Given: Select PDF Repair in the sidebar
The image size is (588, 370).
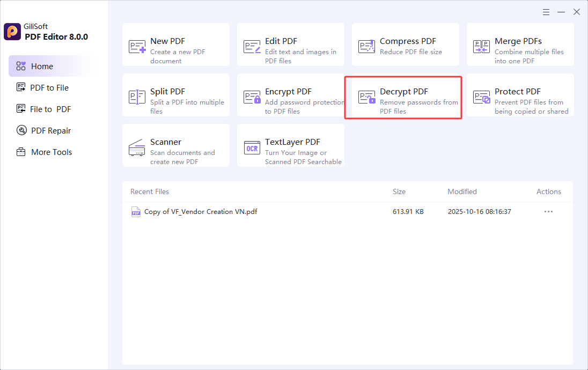Looking at the screenshot, I should pyautogui.click(x=50, y=131).
